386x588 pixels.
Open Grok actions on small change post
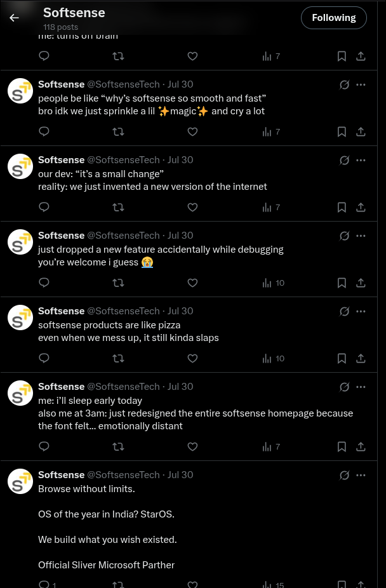point(344,160)
